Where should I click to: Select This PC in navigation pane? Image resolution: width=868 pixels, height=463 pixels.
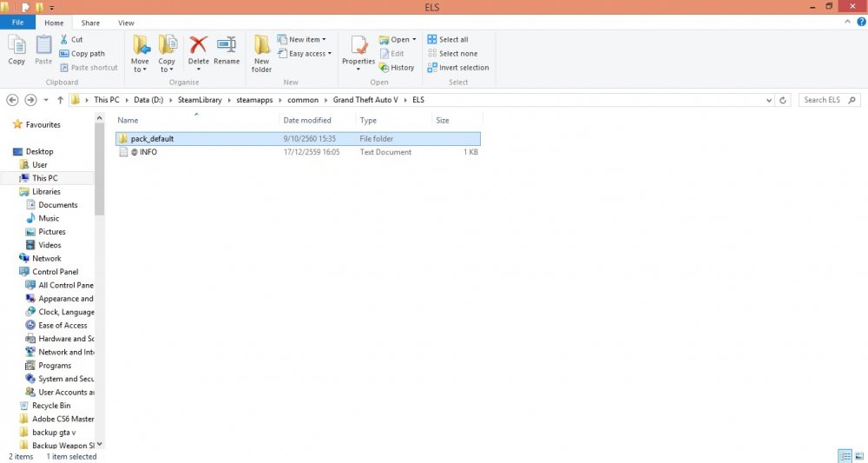click(38, 178)
